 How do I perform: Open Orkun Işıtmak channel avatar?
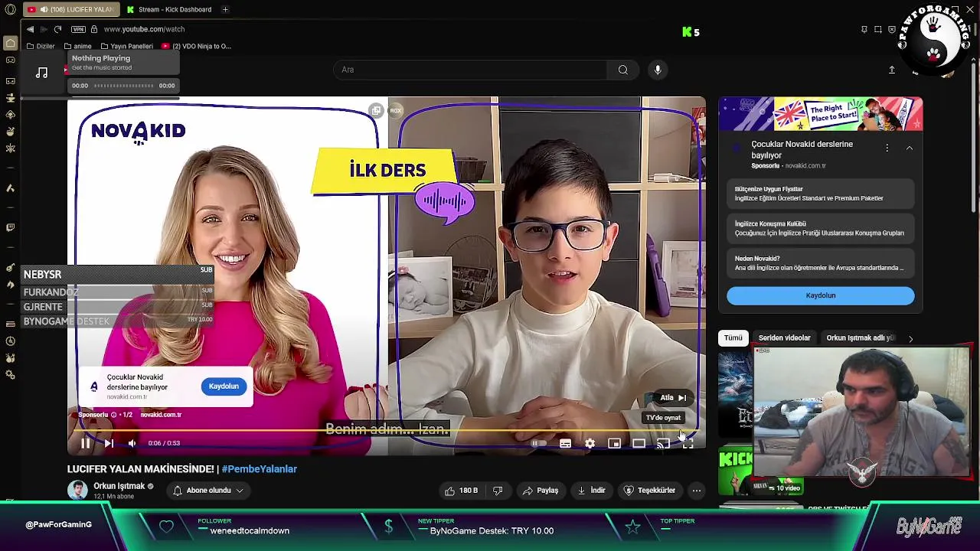click(77, 491)
